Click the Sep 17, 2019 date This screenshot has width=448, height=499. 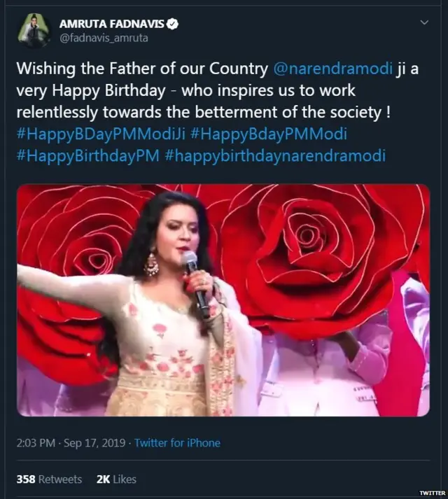[95, 443]
